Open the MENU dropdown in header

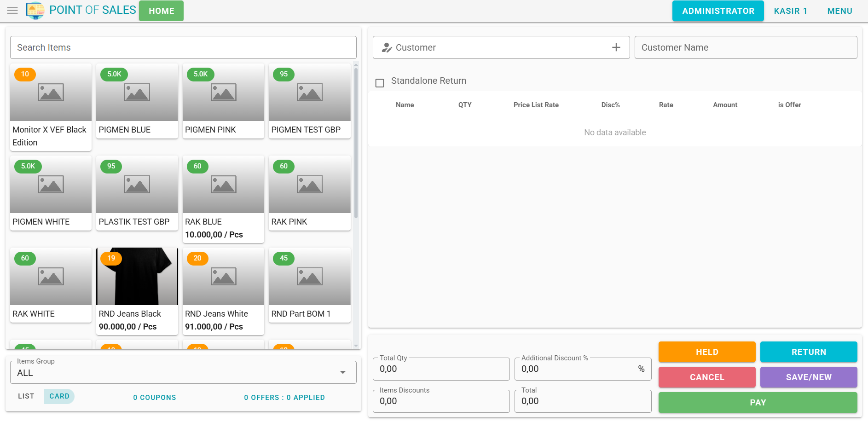[x=839, y=11]
